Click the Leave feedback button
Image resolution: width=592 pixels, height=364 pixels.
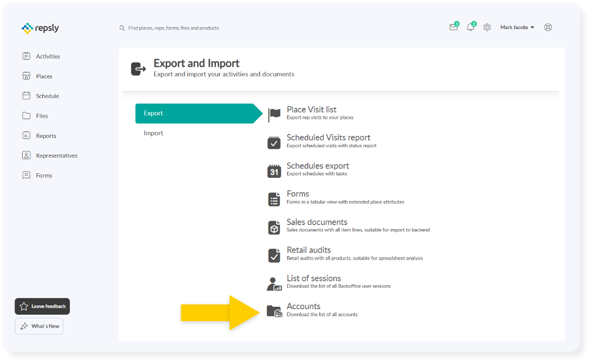42,306
